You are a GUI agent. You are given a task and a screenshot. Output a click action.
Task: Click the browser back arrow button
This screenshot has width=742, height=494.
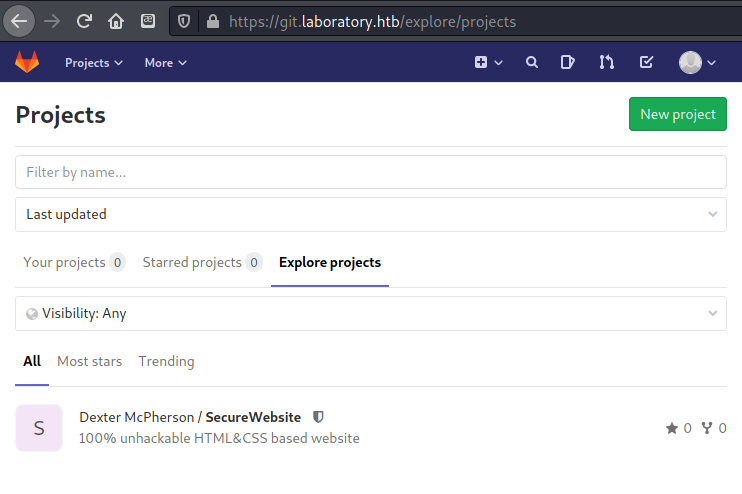(x=19, y=21)
